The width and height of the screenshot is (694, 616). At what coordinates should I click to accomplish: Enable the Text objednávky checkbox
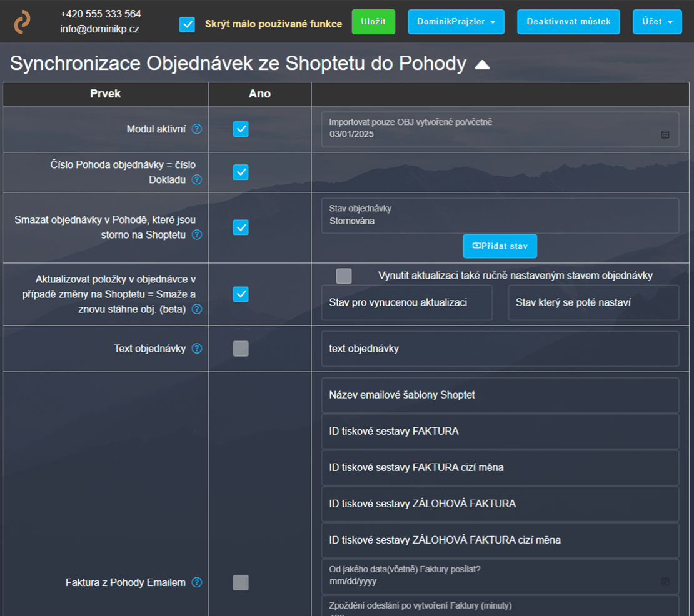[x=241, y=349]
